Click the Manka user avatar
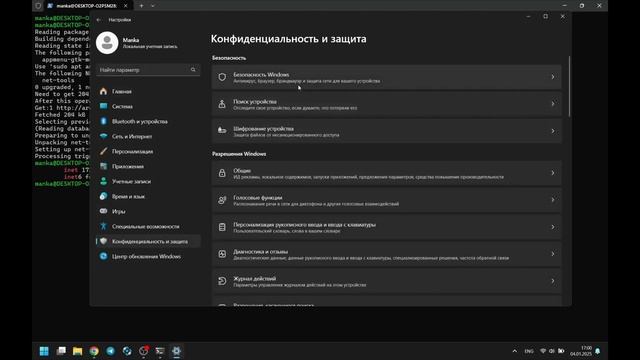 107,43
